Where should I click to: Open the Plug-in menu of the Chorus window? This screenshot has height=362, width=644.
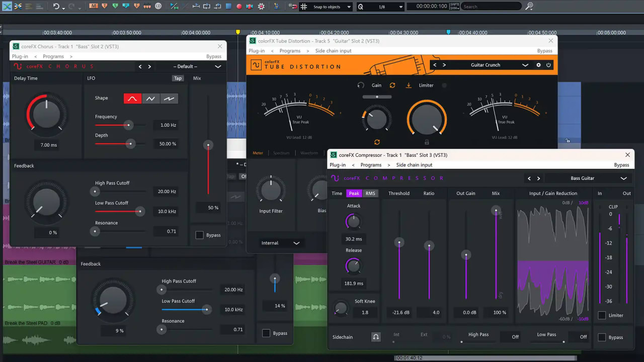(20, 56)
